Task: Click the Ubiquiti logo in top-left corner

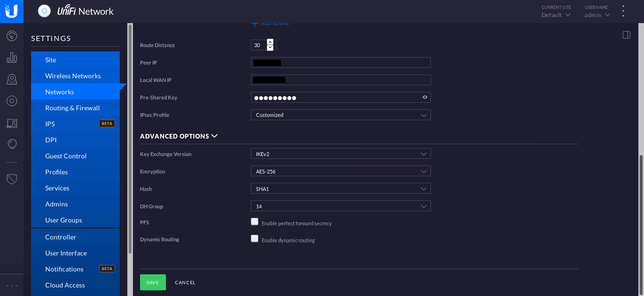Action: [x=12, y=11]
